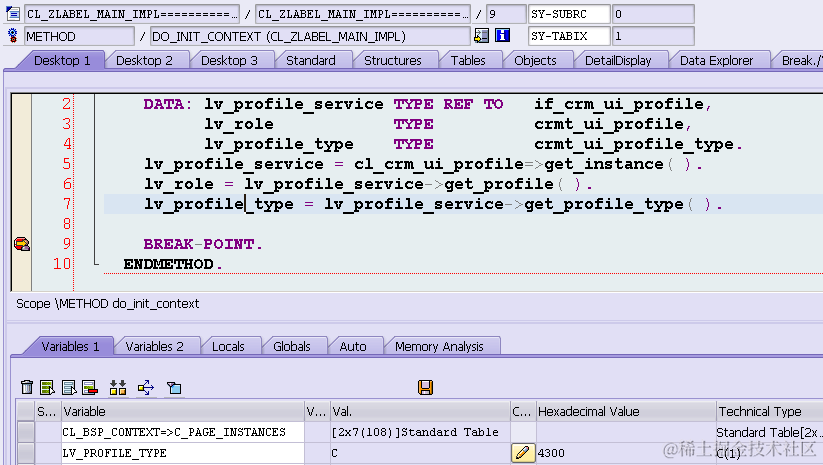Viewport: 823px width, 465px height.
Task: Switch to the Desktop 2 tab
Action: point(144,60)
